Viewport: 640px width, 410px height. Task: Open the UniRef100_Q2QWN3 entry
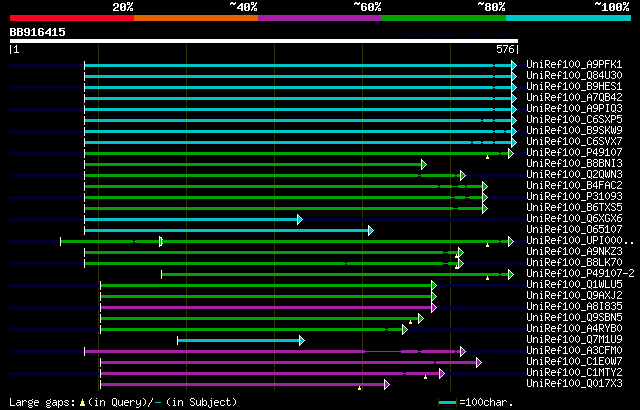[574, 175]
